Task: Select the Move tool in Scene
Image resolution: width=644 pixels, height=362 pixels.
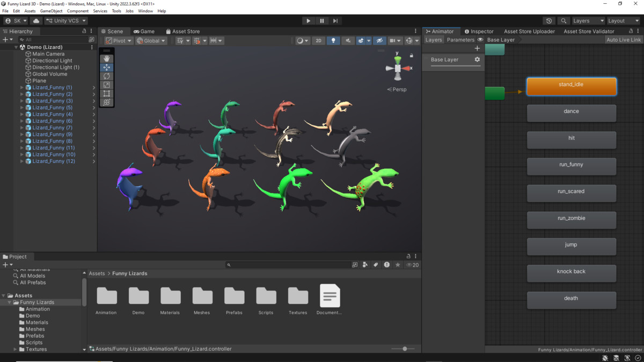Action: pyautogui.click(x=107, y=68)
